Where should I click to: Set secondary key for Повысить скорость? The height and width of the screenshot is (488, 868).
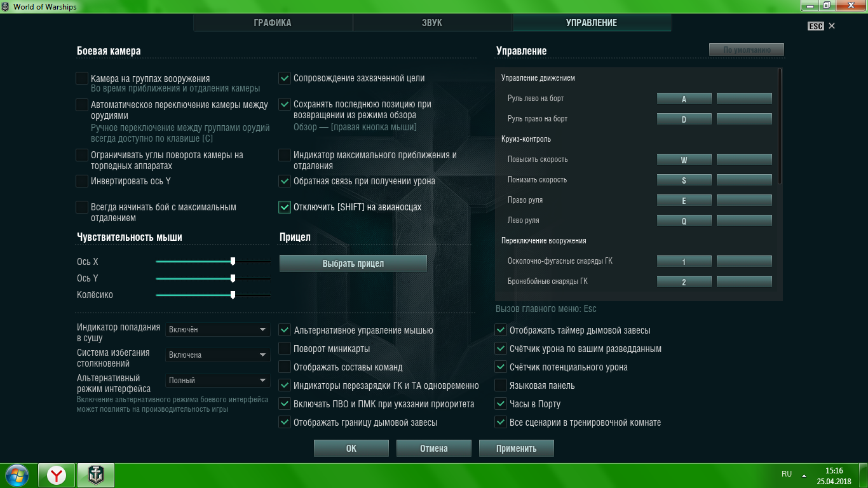coord(744,160)
